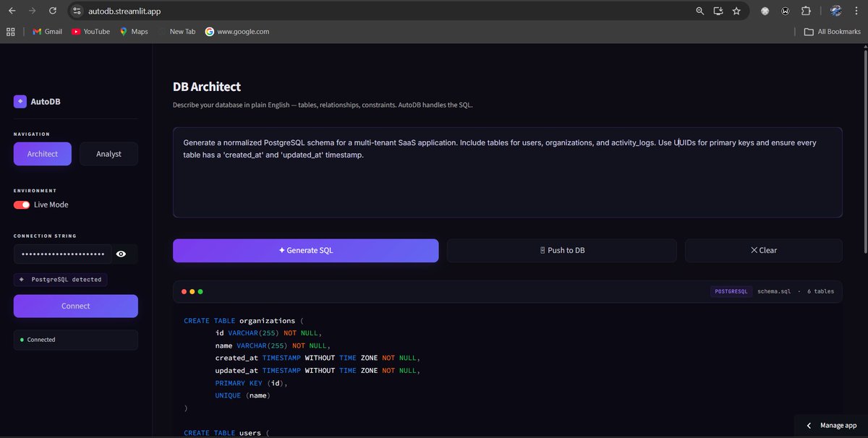Click the 6 tables count label
The height and width of the screenshot is (438, 868).
820,291
